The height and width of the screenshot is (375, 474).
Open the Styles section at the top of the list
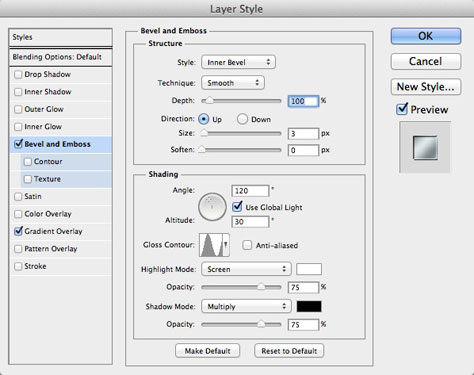pyautogui.click(x=60, y=37)
